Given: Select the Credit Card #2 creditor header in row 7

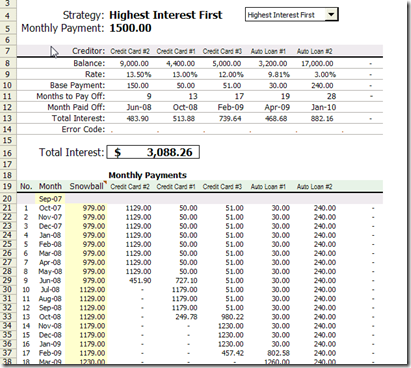Looking at the screenshot, I should tap(130, 51).
